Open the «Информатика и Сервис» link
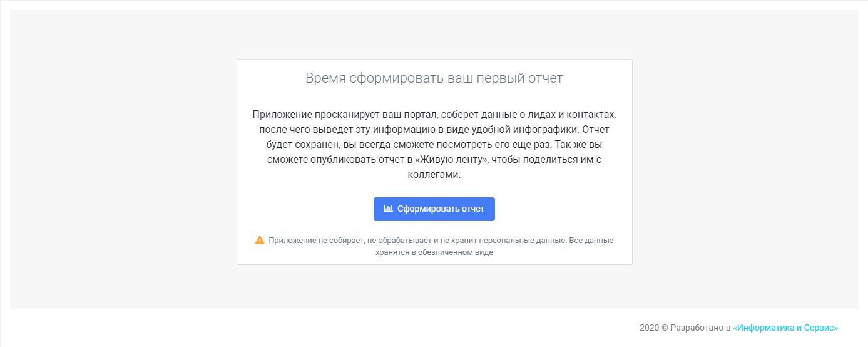The image size is (868, 347). pos(785,328)
